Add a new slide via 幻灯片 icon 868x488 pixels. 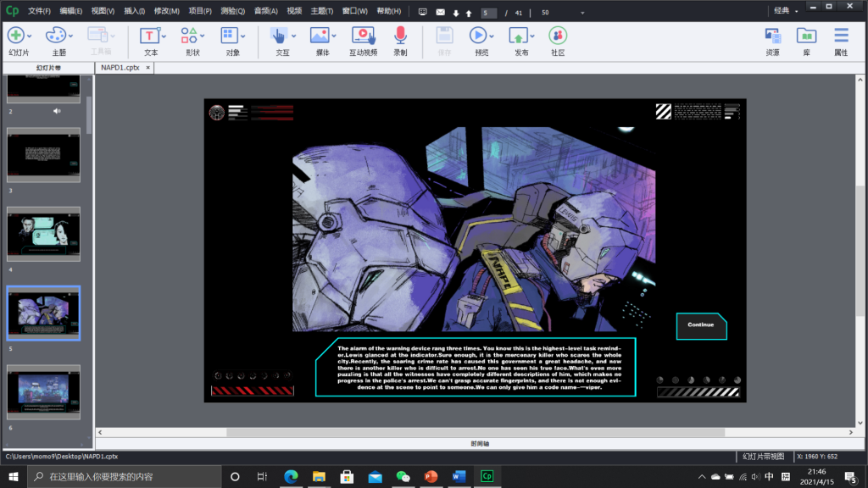pyautogui.click(x=15, y=36)
